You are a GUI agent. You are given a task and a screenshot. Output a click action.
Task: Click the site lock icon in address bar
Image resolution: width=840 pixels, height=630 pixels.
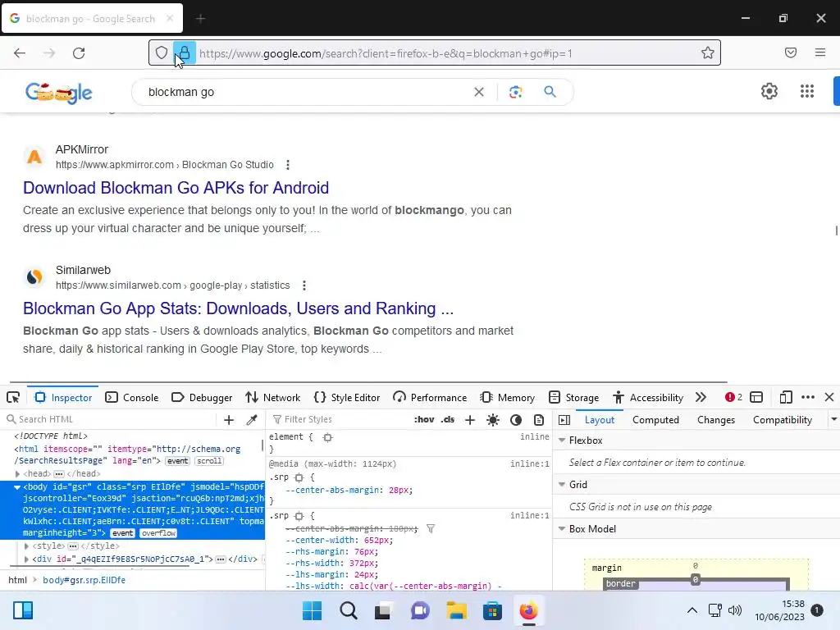pos(185,52)
